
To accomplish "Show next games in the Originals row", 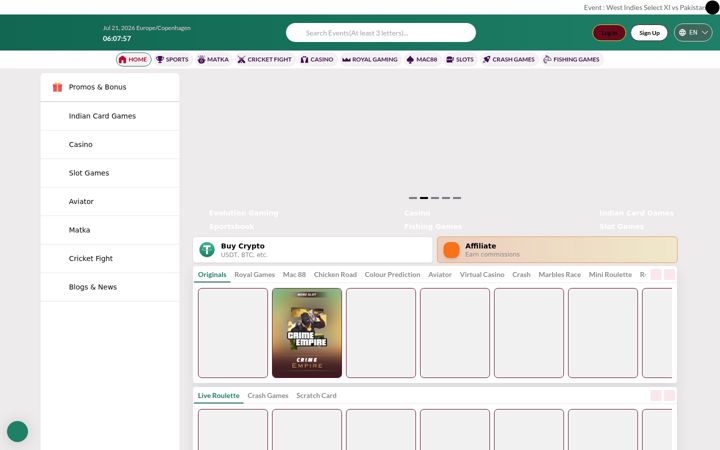I will pyautogui.click(x=669, y=275).
